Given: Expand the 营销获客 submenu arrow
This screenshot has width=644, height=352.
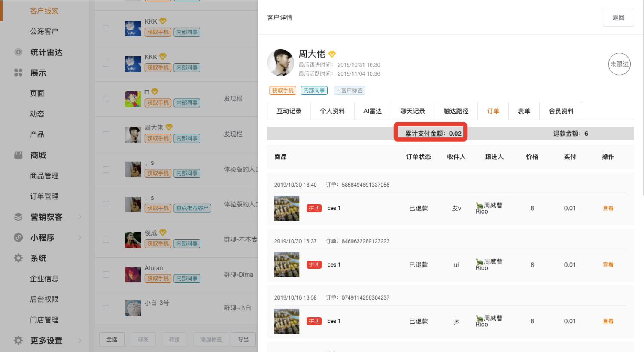Looking at the screenshot, I should point(80,217).
